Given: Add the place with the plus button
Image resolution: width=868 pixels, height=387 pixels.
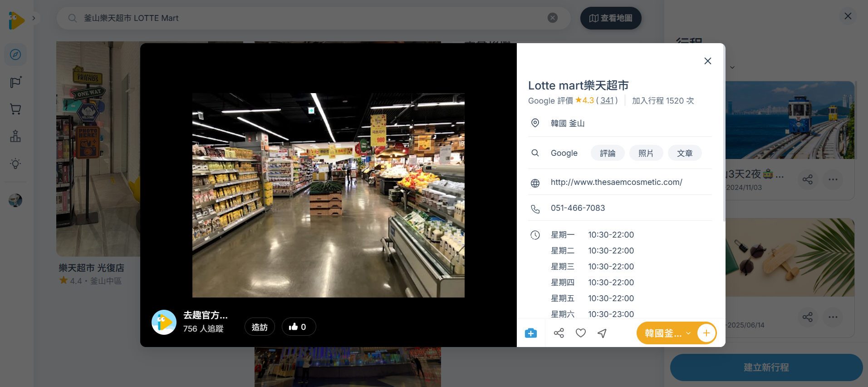Looking at the screenshot, I should tap(706, 333).
